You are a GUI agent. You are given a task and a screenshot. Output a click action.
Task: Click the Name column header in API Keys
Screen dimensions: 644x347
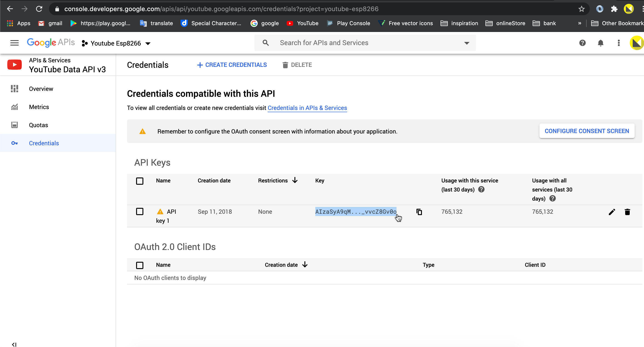(163, 181)
